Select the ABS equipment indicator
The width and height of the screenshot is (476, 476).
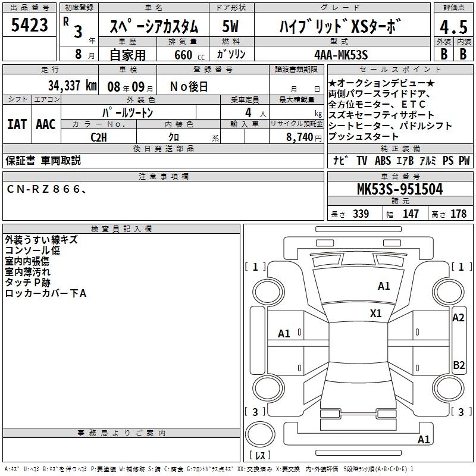pyautogui.click(x=383, y=161)
